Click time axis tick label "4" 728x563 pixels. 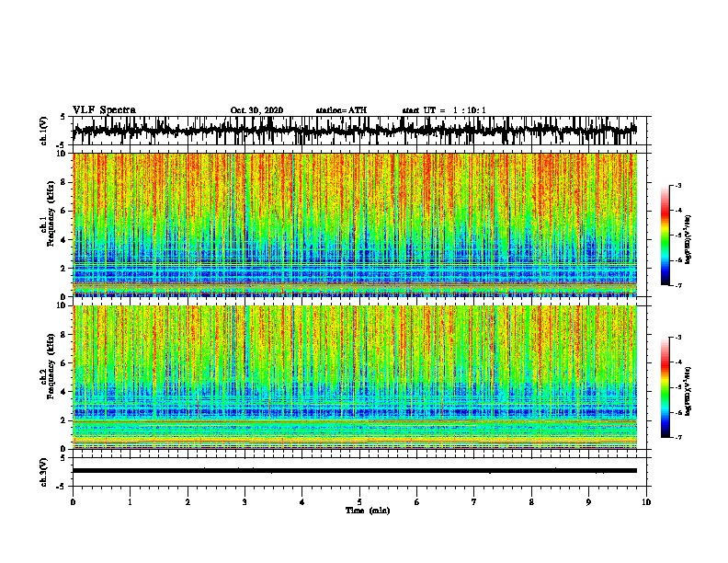point(302,502)
